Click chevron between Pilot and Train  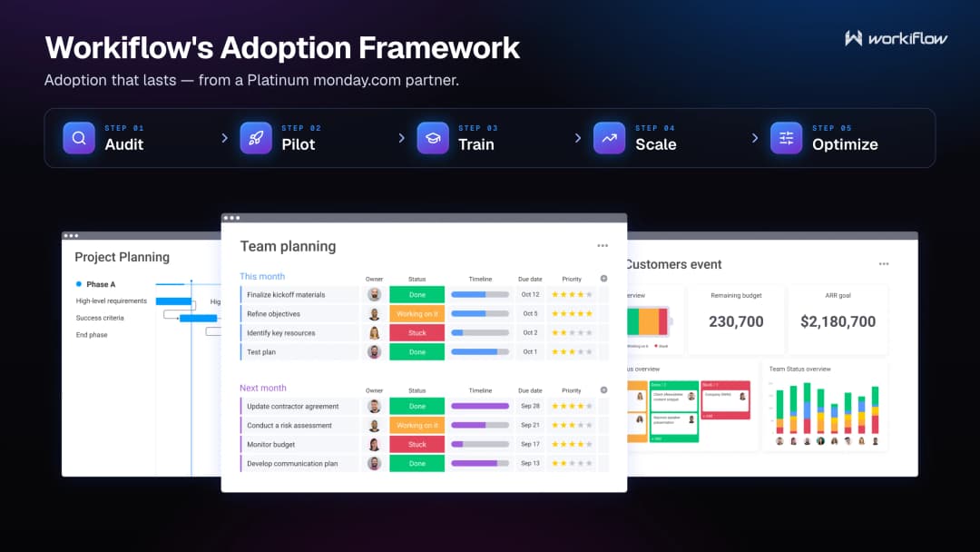click(401, 137)
